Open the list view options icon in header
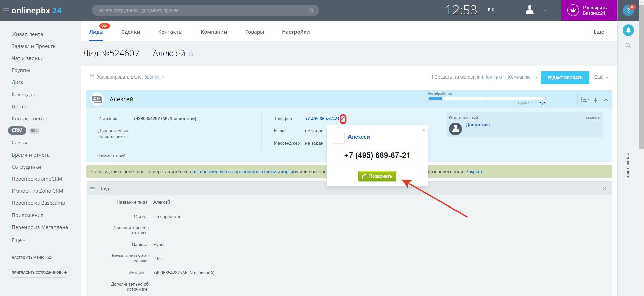 (x=585, y=100)
